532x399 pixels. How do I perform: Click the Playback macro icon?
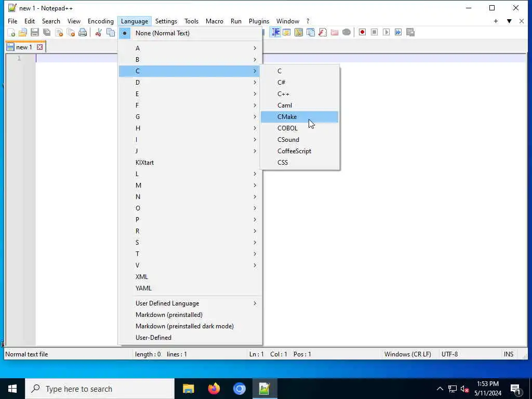tap(386, 32)
